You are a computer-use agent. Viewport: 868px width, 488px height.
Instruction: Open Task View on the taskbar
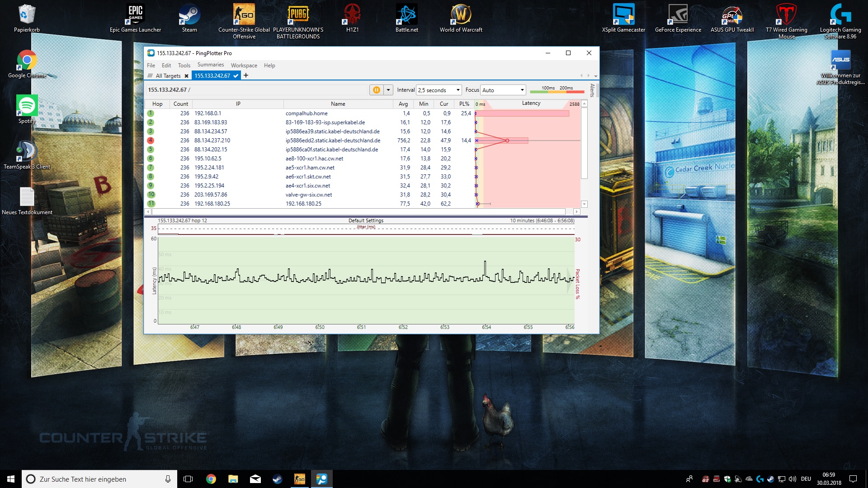pyautogui.click(x=188, y=479)
